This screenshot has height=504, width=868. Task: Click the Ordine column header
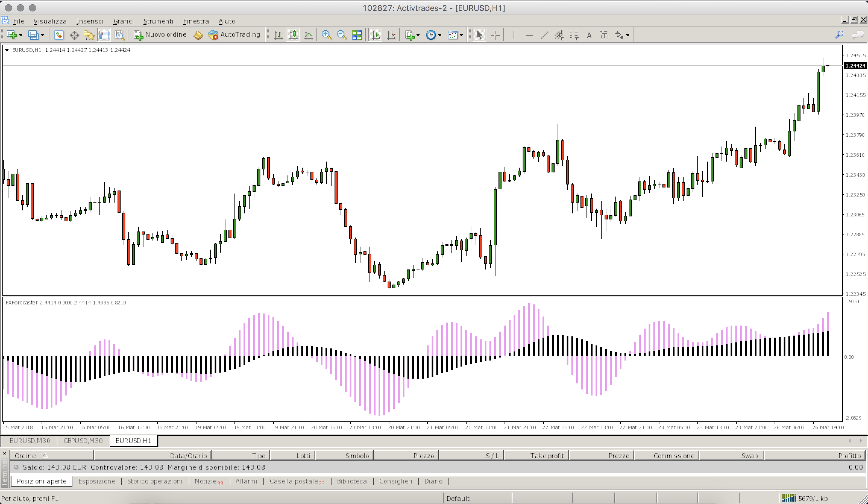click(x=25, y=455)
